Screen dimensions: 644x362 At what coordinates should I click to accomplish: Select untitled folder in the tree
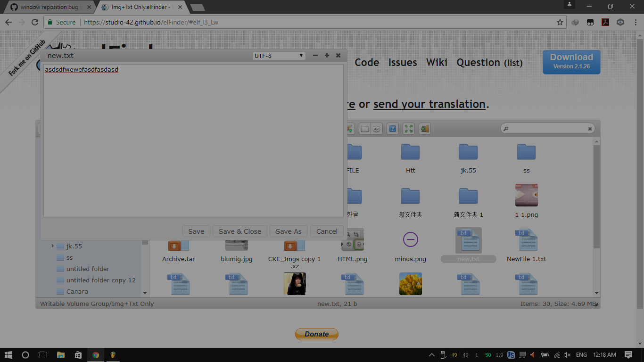click(x=88, y=269)
